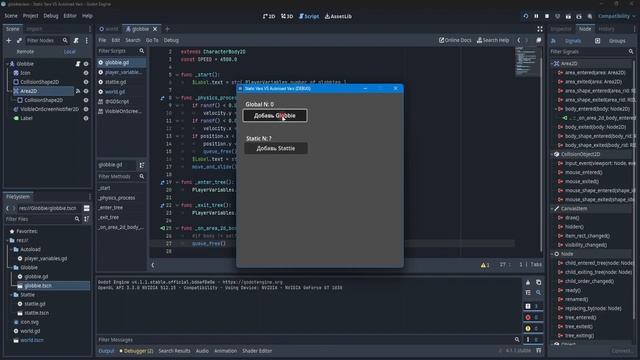
Task: Click the sort files icon in FileSystem
Action: click(x=87, y=219)
